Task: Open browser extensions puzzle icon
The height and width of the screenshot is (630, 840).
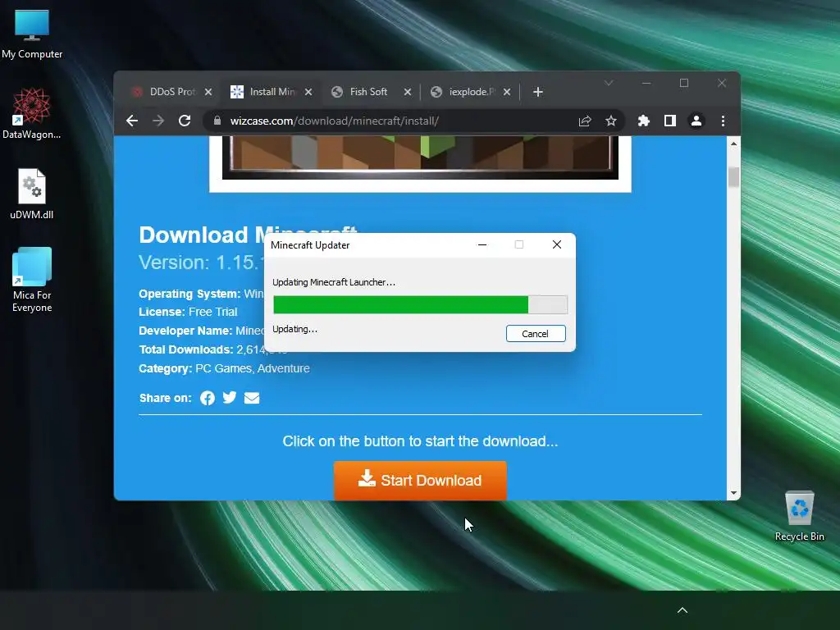Action: coord(643,121)
